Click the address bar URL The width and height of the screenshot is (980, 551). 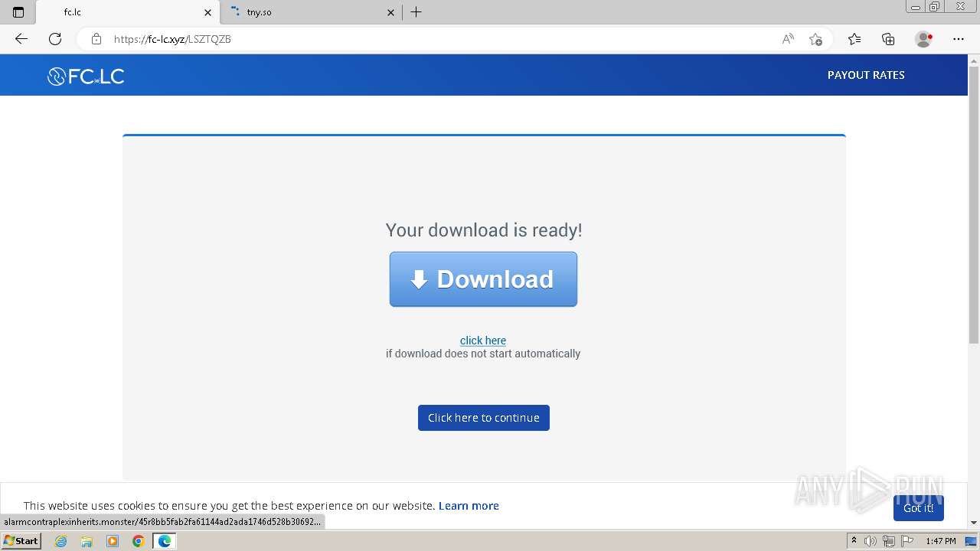172,39
